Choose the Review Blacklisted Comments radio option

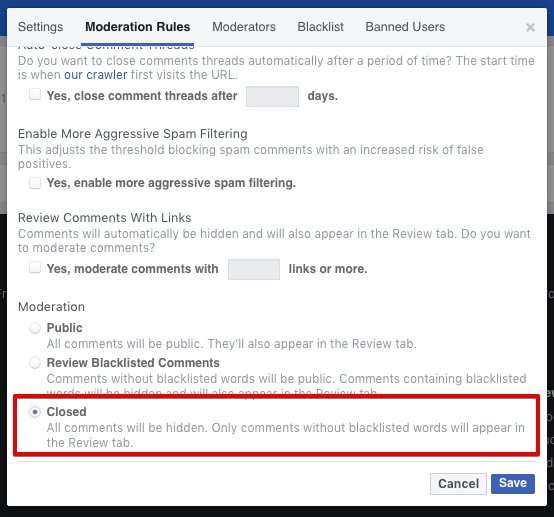click(x=35, y=363)
